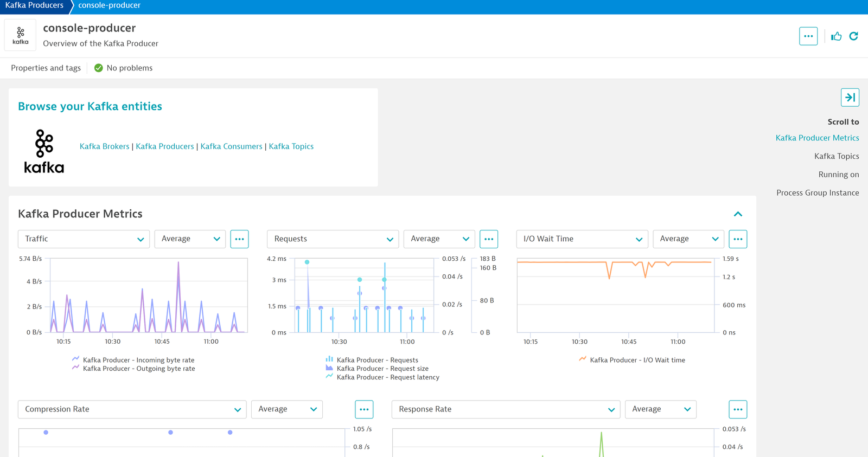The height and width of the screenshot is (457, 868).
Task: Click the Kafka Producer Metrics section title
Action: click(x=80, y=214)
